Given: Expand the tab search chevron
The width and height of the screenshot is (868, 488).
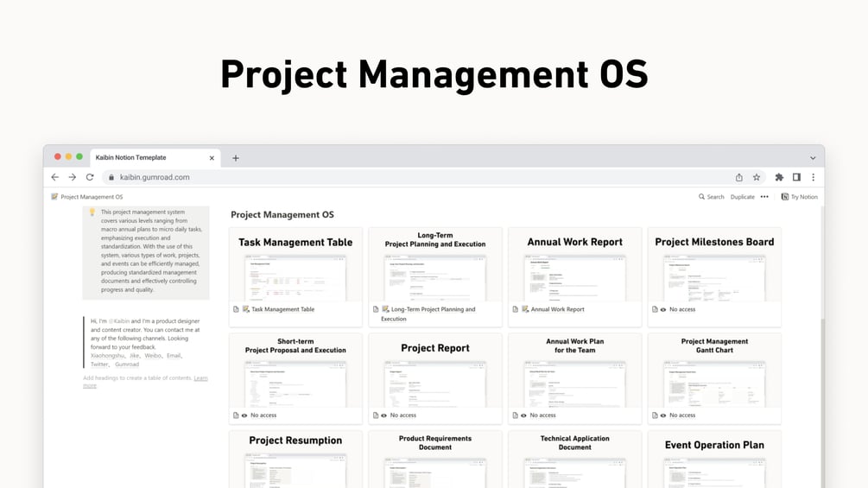Looking at the screenshot, I should (x=813, y=158).
